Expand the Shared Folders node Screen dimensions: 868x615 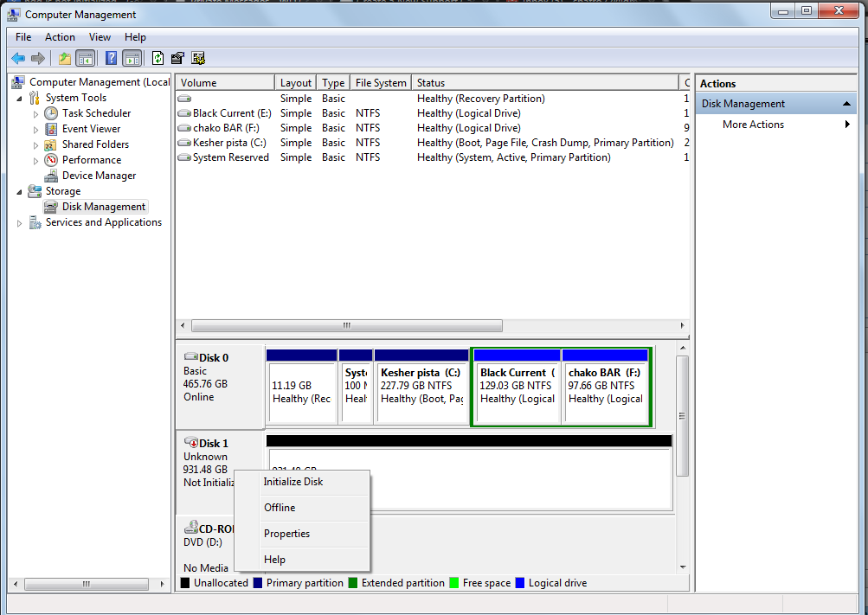[36, 145]
